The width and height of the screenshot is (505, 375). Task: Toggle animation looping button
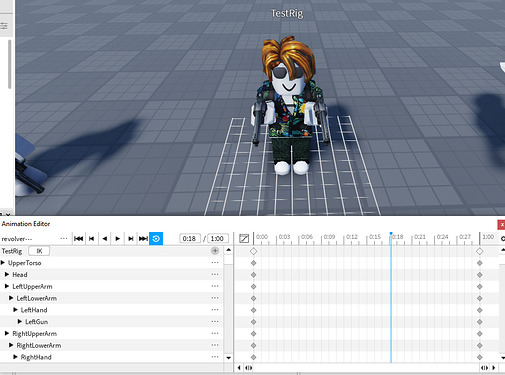pyautogui.click(x=156, y=239)
